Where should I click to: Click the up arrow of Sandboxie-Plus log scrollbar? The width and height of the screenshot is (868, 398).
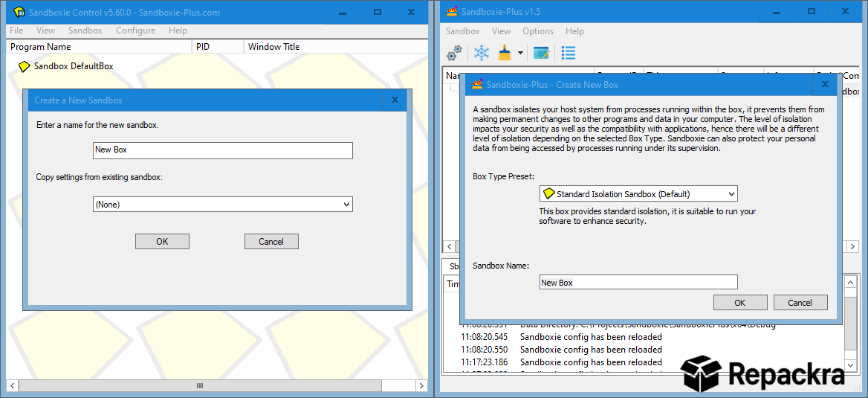click(852, 282)
